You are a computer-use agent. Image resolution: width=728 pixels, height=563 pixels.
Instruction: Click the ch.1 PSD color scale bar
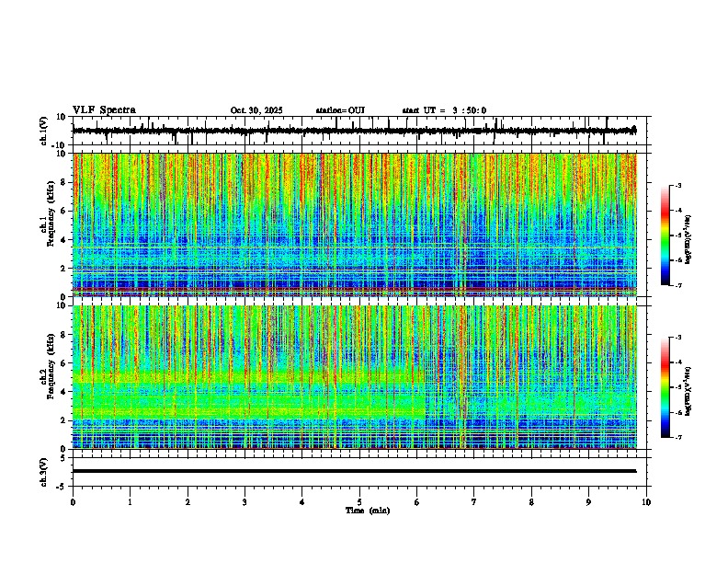(665, 236)
